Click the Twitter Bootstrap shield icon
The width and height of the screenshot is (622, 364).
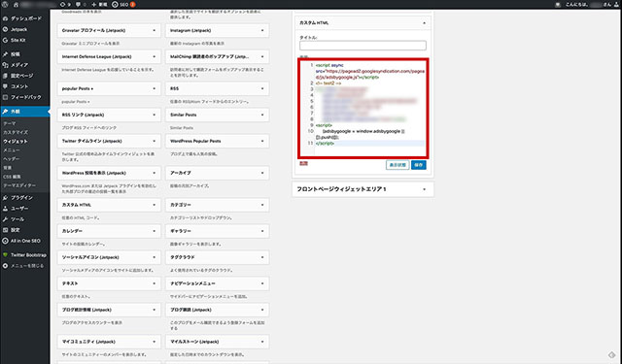pos(5,255)
